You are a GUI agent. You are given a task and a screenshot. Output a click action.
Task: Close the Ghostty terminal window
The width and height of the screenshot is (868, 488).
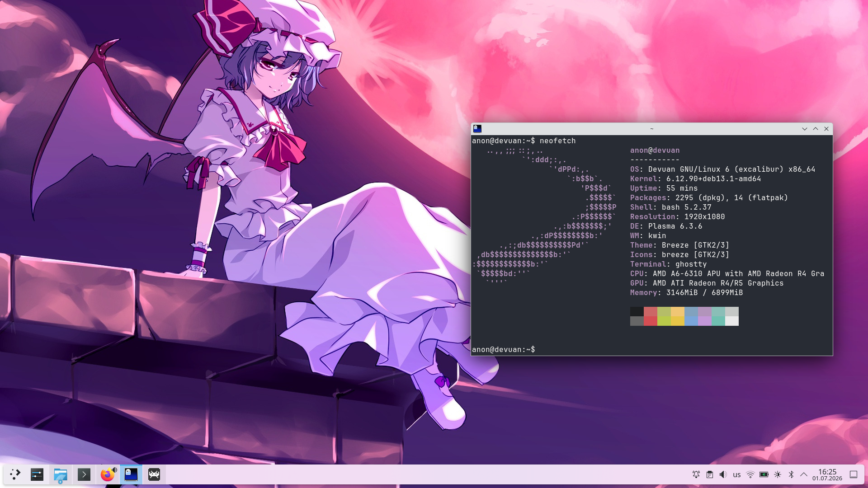tap(826, 129)
